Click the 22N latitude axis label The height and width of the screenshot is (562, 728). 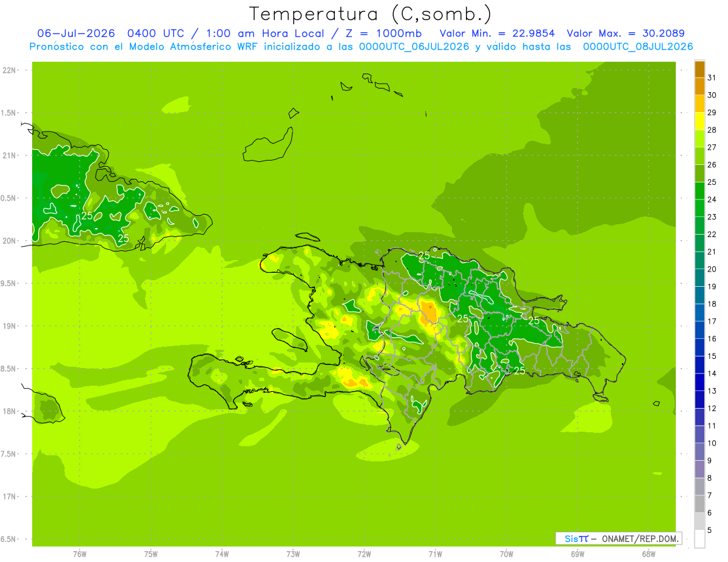click(x=9, y=70)
